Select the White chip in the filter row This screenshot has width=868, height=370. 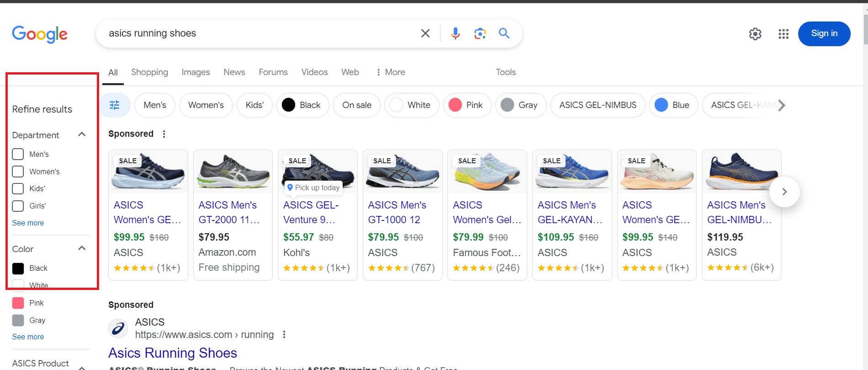(x=412, y=105)
